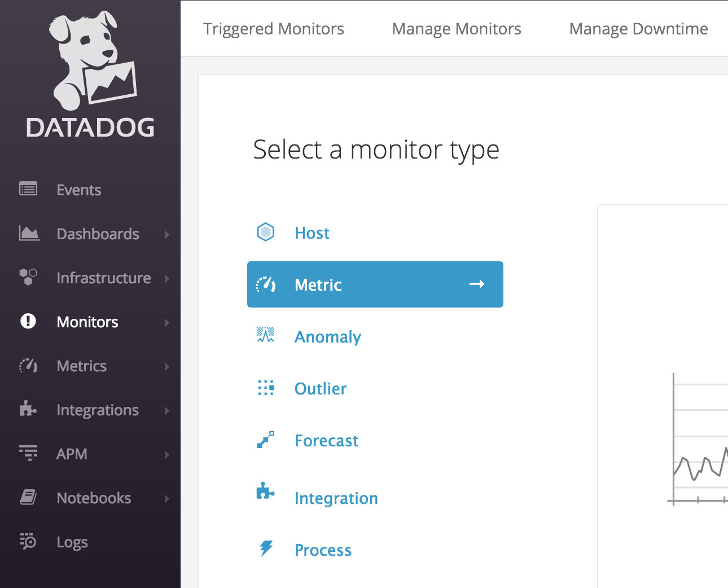Select the Host monitor hexagon icon
The height and width of the screenshot is (588, 728).
266,232
